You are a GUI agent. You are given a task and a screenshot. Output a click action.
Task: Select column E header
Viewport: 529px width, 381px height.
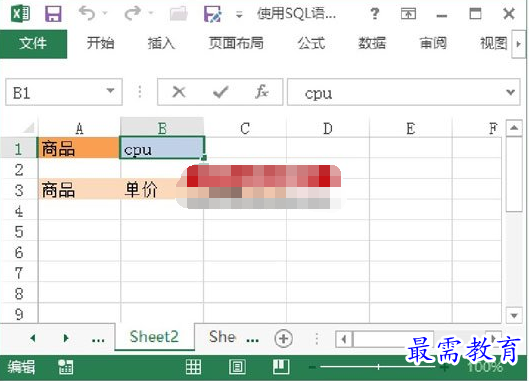(x=411, y=128)
